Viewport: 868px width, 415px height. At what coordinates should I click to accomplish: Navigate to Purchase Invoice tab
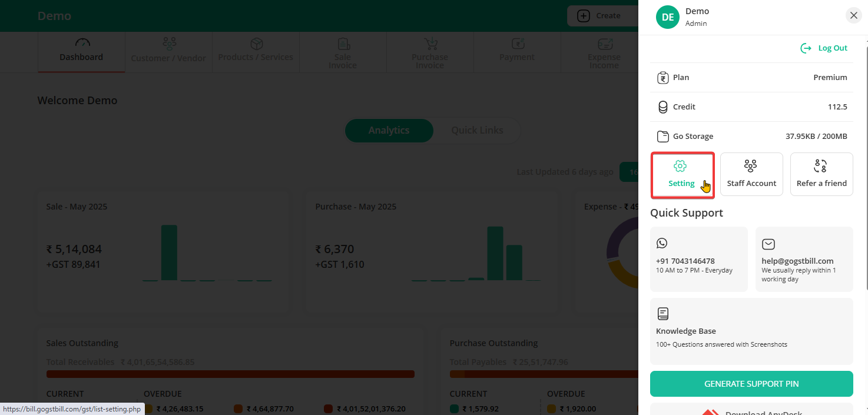[430, 53]
